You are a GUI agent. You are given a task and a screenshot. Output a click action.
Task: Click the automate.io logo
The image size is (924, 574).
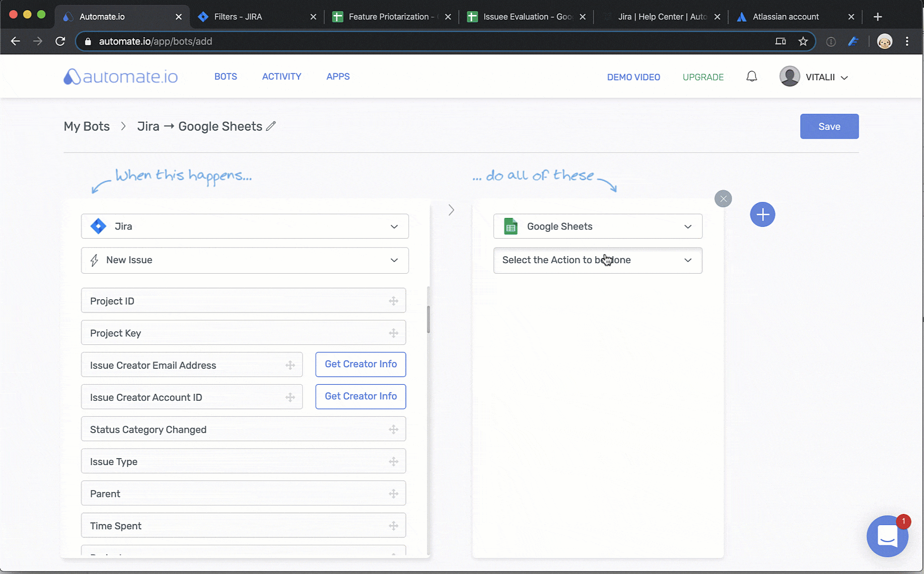121,77
